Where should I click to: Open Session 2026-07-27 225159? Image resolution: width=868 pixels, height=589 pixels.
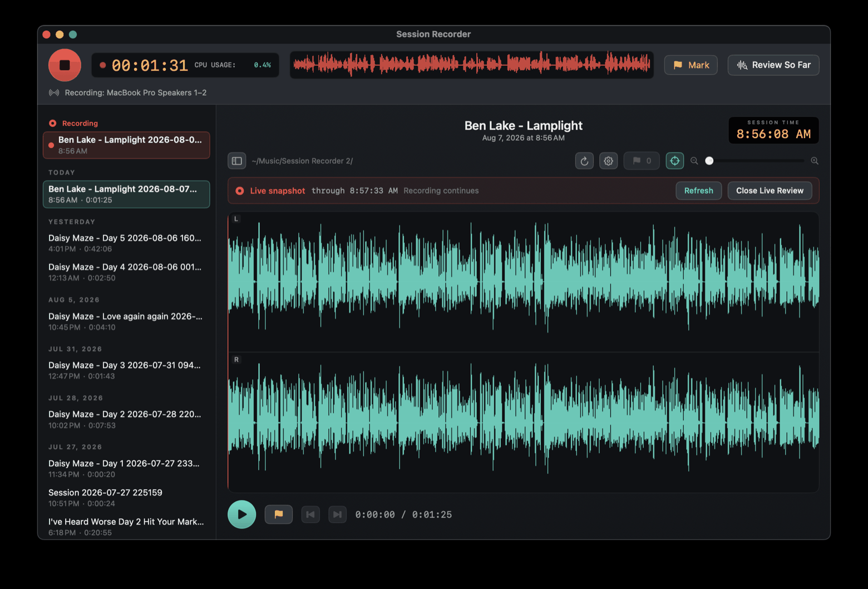(126, 498)
